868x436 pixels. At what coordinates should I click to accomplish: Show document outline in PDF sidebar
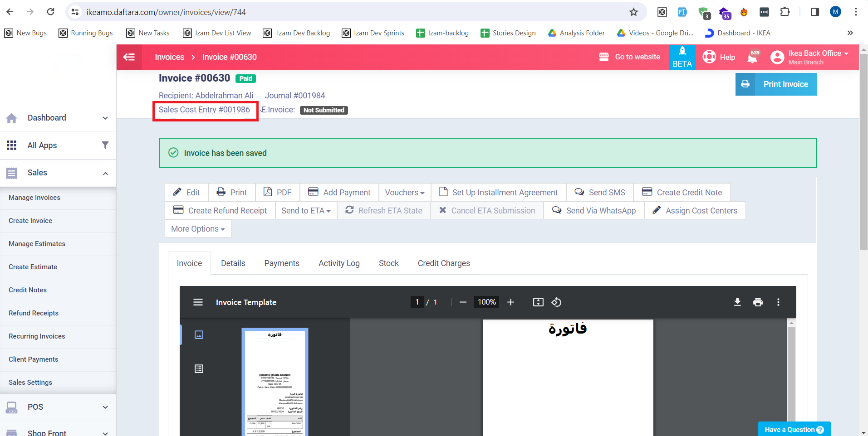coord(199,368)
